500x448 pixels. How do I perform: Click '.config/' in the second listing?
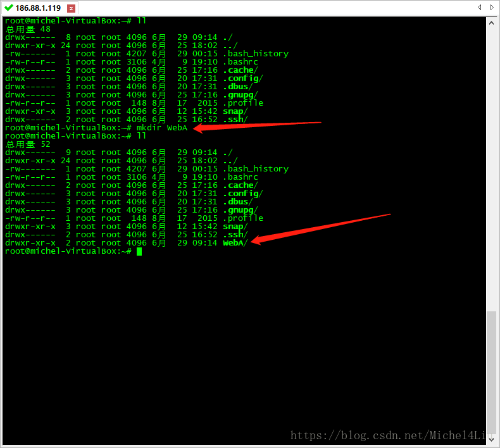pyautogui.click(x=243, y=194)
